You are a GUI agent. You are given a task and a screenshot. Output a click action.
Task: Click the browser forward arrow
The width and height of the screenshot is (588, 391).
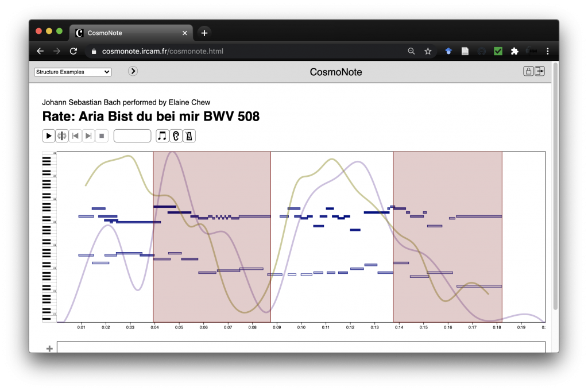tap(57, 51)
